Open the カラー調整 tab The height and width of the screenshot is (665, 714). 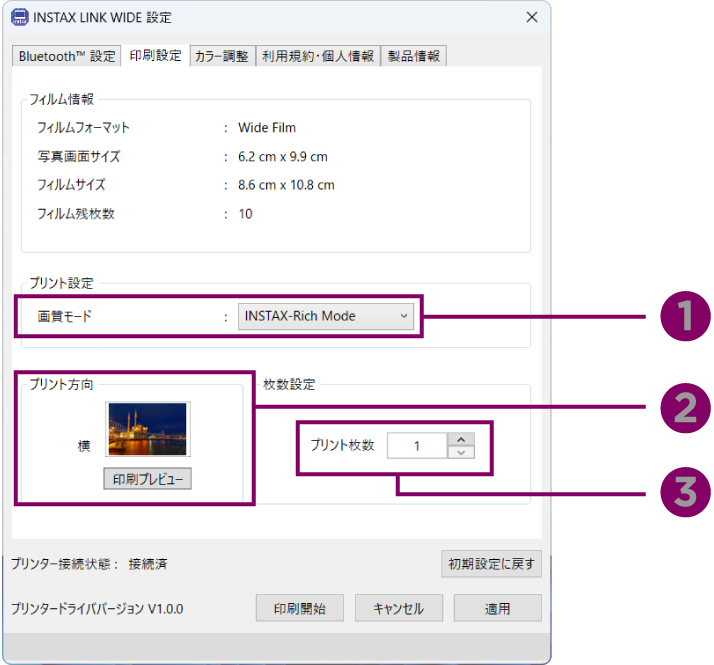coord(222,56)
